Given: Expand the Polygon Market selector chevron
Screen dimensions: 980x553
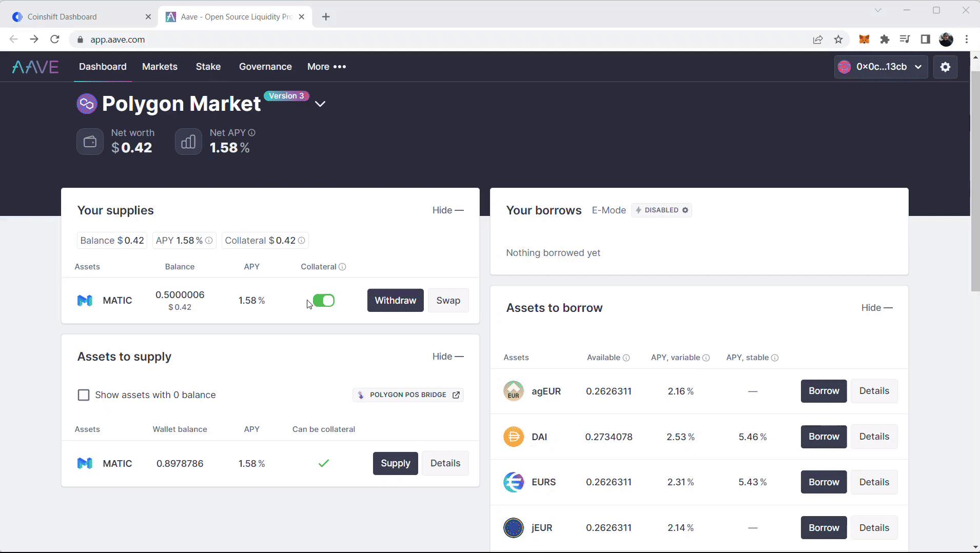Looking at the screenshot, I should pyautogui.click(x=320, y=104).
